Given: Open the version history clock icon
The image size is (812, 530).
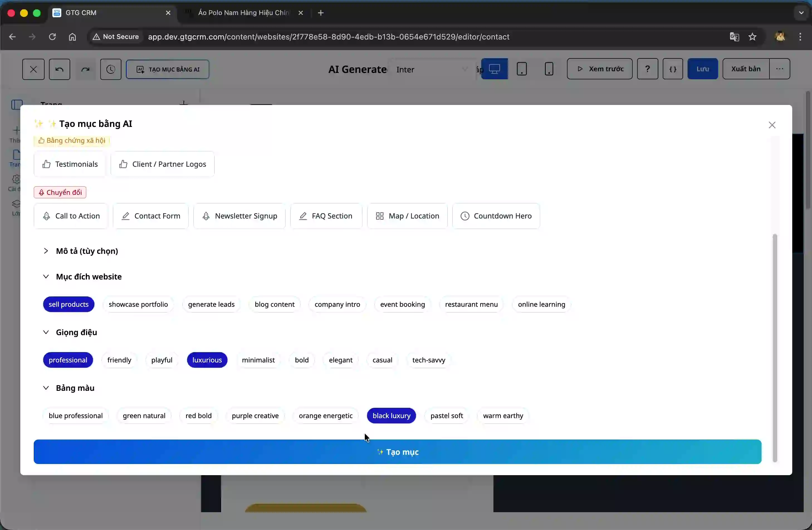Looking at the screenshot, I should tap(111, 69).
